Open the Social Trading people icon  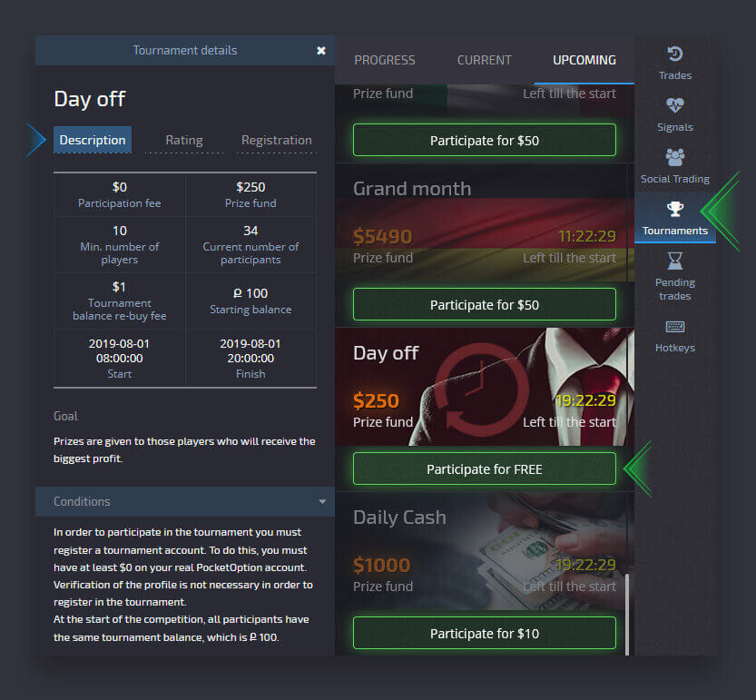click(674, 157)
